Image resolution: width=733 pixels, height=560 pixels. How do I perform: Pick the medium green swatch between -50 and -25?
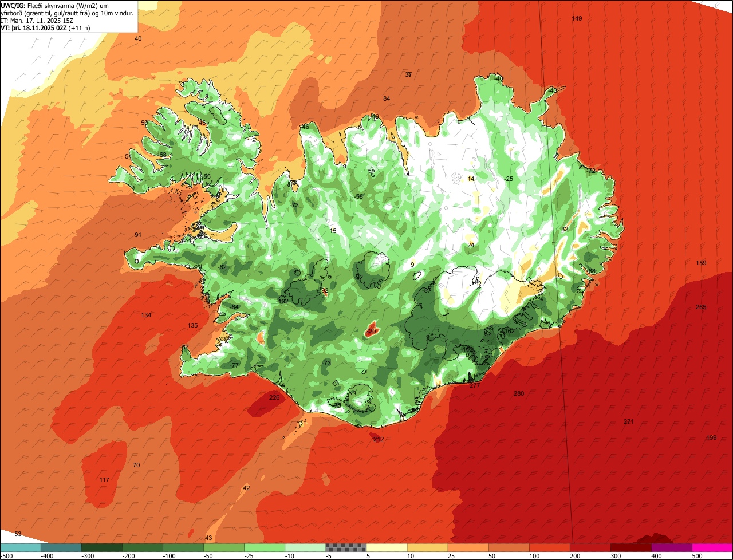pyautogui.click(x=224, y=547)
